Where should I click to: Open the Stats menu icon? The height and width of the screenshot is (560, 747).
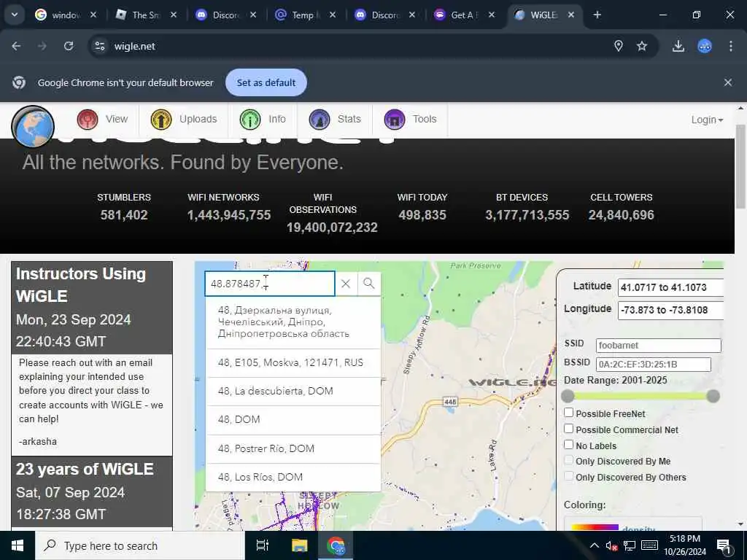tap(320, 119)
